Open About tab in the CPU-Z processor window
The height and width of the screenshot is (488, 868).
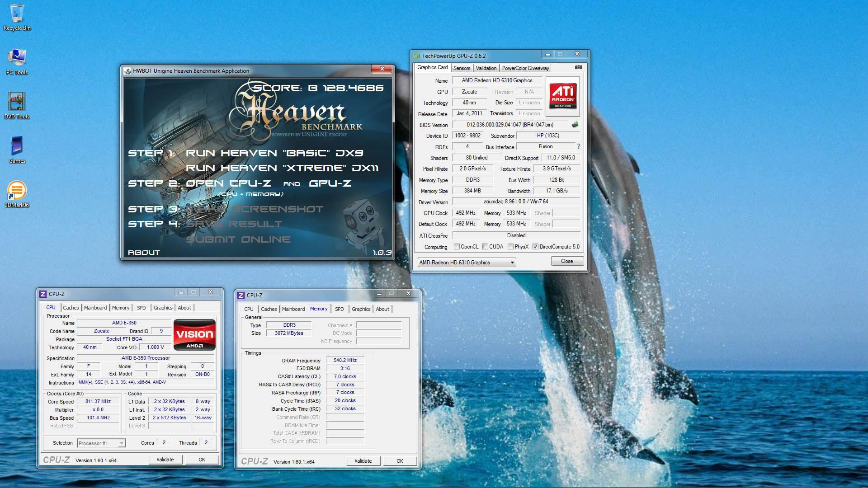pyautogui.click(x=184, y=308)
